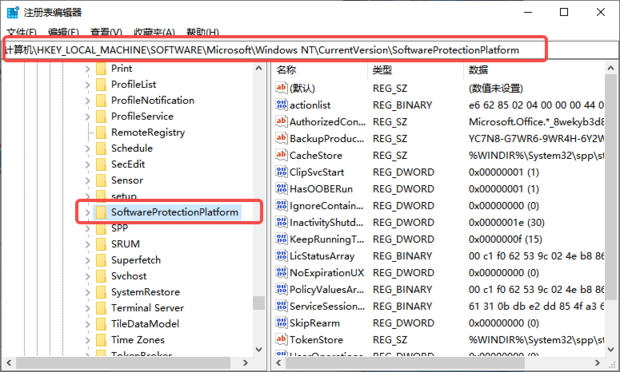Viewport: 620px width, 372px height.
Task: Select the NoExpirationUX DWORD value icon
Action: (281, 272)
